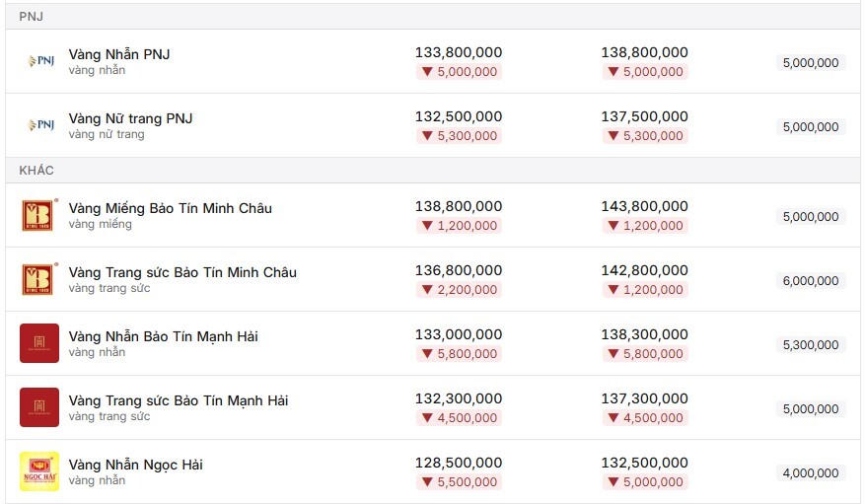
Task: Click Bảo Tín Mạnh Hải logo for Vàng Nhẫn
Action: click(x=39, y=343)
